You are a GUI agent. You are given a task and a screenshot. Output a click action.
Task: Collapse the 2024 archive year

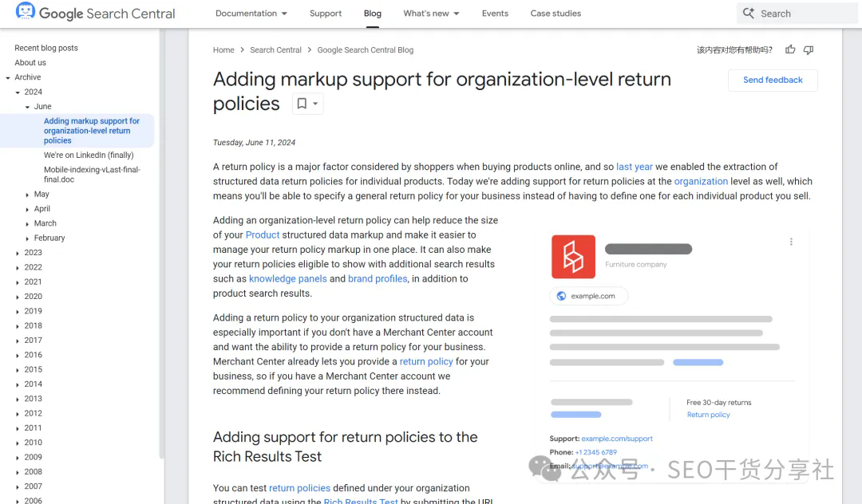point(18,93)
